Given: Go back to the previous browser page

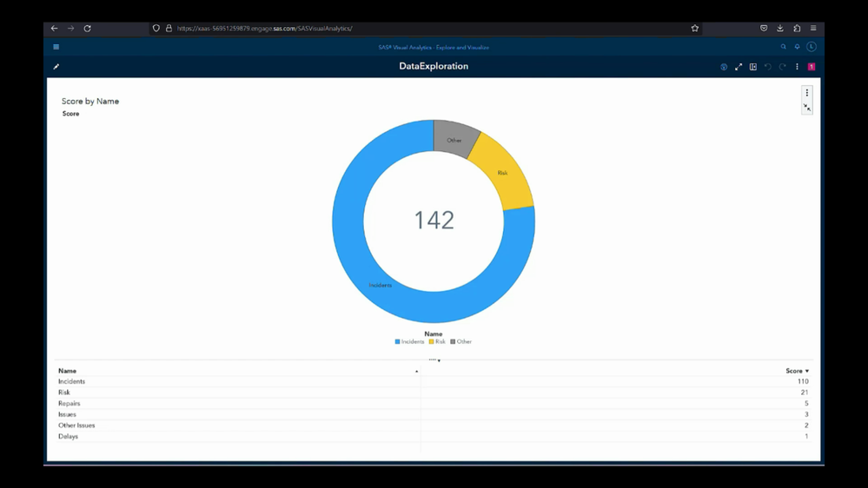Looking at the screenshot, I should (54, 28).
